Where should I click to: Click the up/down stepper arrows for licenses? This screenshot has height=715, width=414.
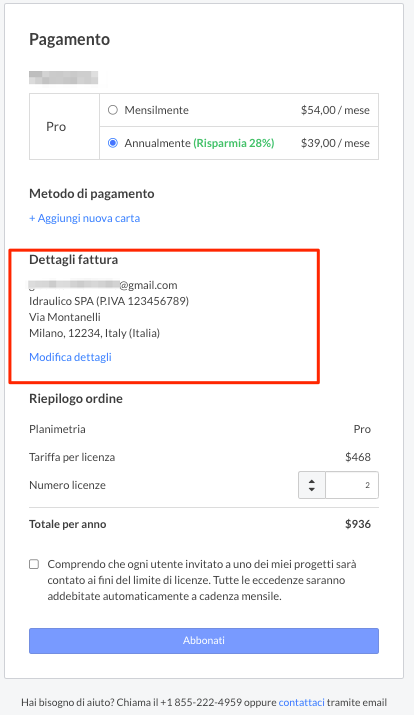pyautogui.click(x=312, y=485)
